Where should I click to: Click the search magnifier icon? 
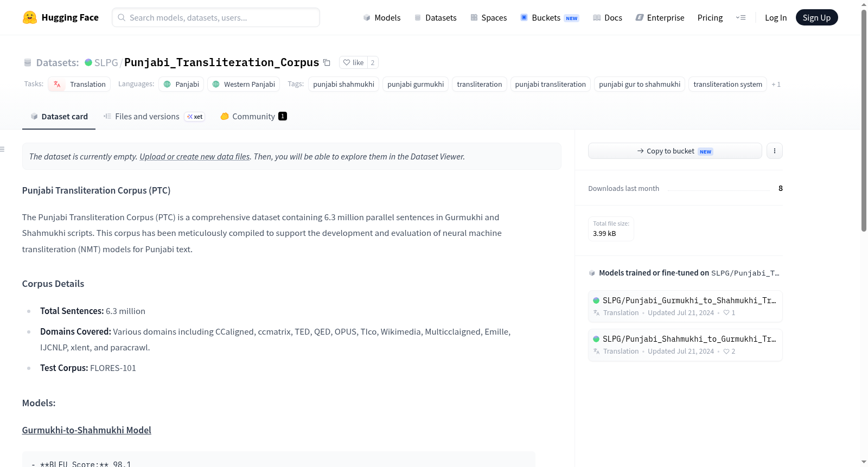click(122, 17)
